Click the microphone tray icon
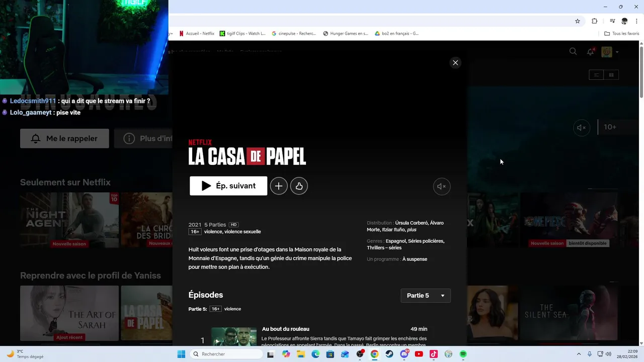The height and width of the screenshot is (362, 644). pyautogui.click(x=590, y=354)
